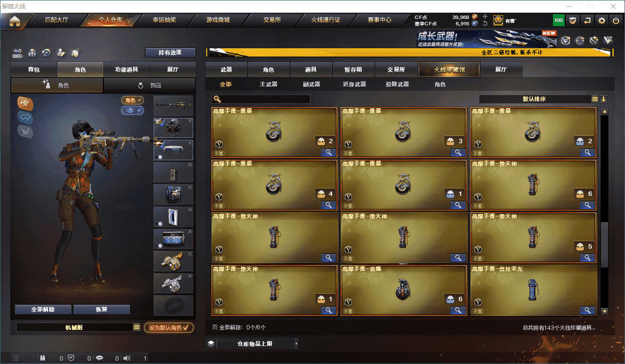625x364 pixels.
Task: Expand the 机械姬 character list
Action: coord(137,327)
